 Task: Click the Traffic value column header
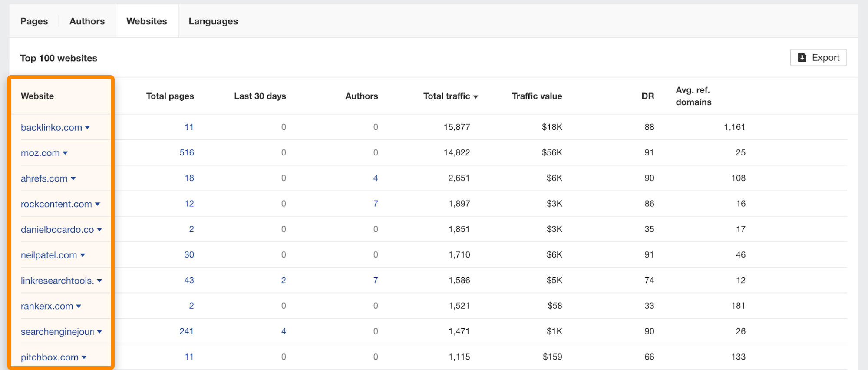[x=537, y=96]
